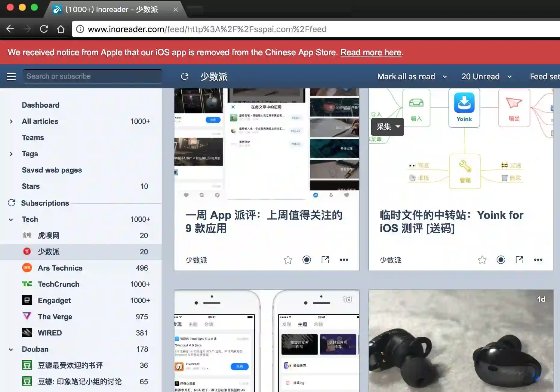The height and width of the screenshot is (392, 560).
Task: Open the hamburger sidebar menu
Action: [11, 77]
